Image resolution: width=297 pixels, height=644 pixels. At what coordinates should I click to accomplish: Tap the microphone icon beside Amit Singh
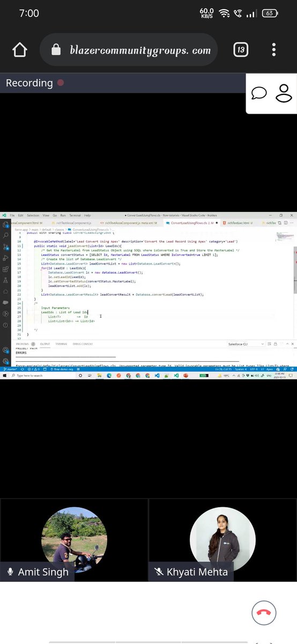10,572
